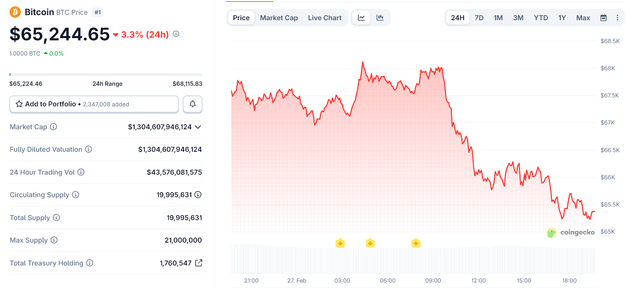
Task: Switch chart range to 1M
Action: pos(498,18)
